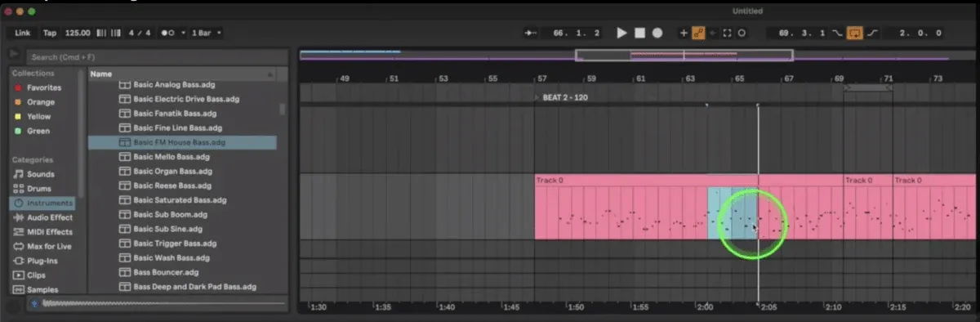The width and height of the screenshot is (980, 322).
Task: Select the Instruments category
Action: coord(42,203)
